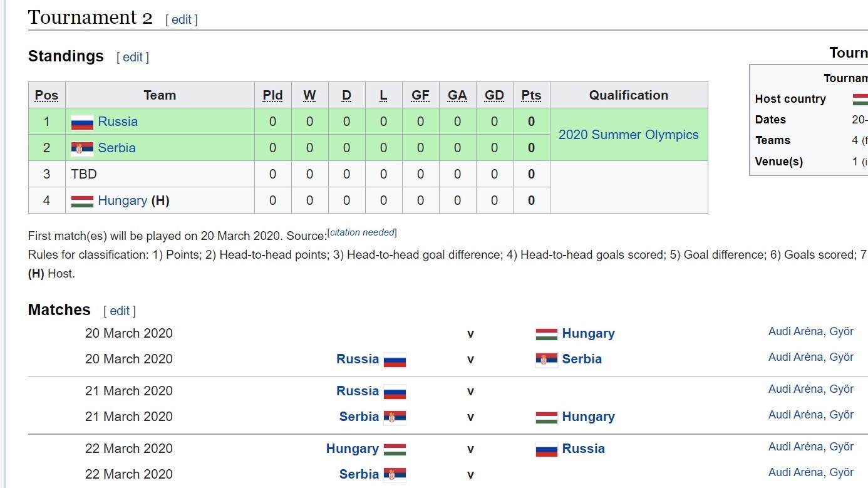This screenshot has width=868, height=488.
Task: Click Serbia flag in Russia v Serbia match
Action: point(547,360)
